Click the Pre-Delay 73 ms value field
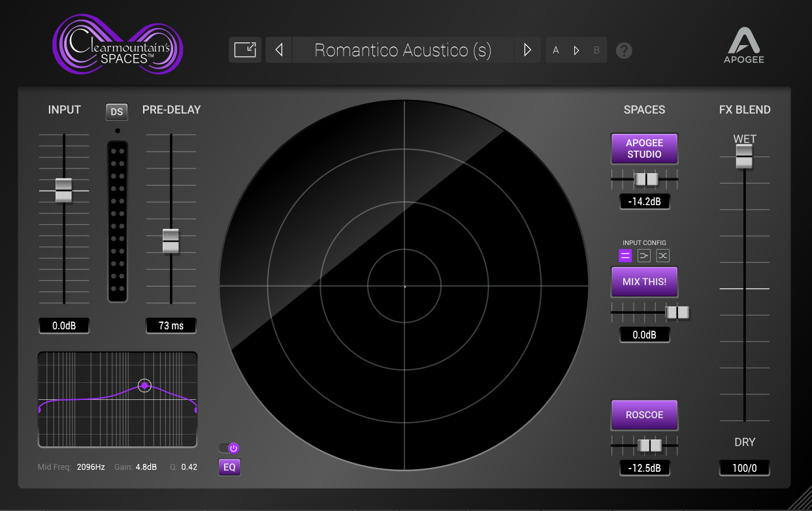 coord(171,325)
